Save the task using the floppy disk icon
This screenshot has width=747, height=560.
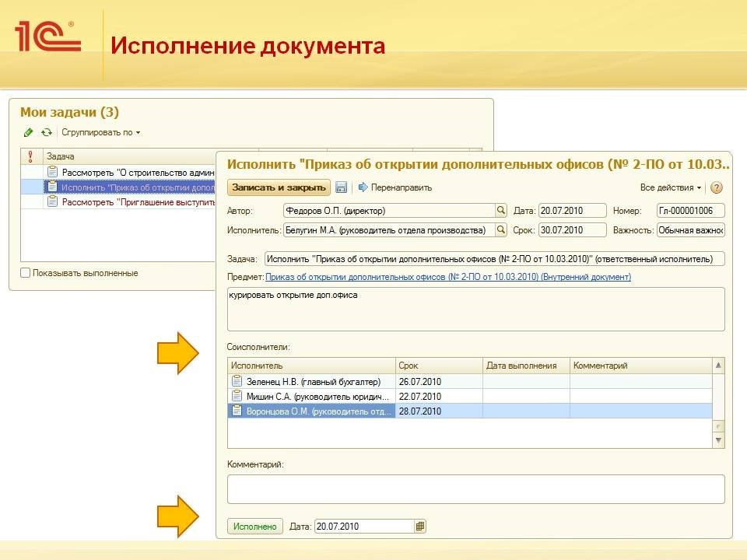click(341, 189)
